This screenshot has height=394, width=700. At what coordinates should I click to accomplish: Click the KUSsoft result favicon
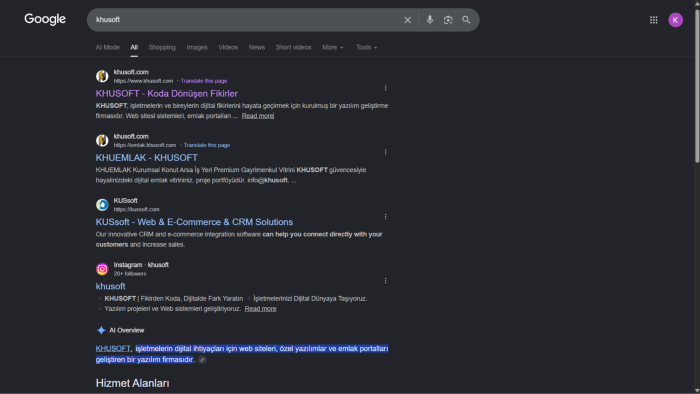coord(102,205)
